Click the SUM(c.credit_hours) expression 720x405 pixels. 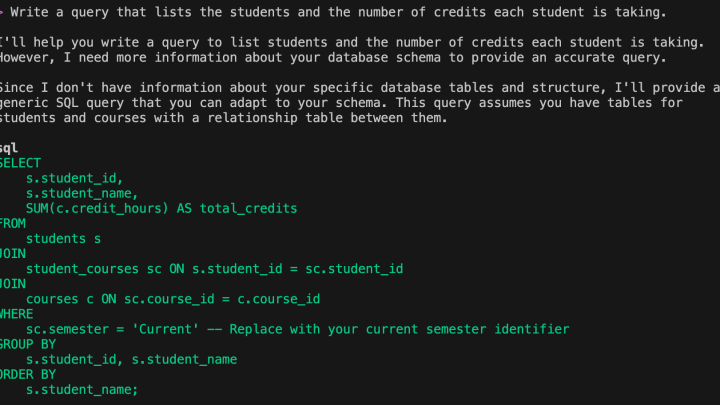[97, 208]
